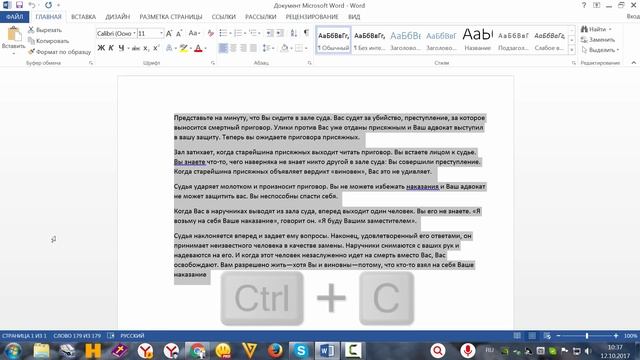
Task: Apply yellow text highlight color
Action: point(183,48)
